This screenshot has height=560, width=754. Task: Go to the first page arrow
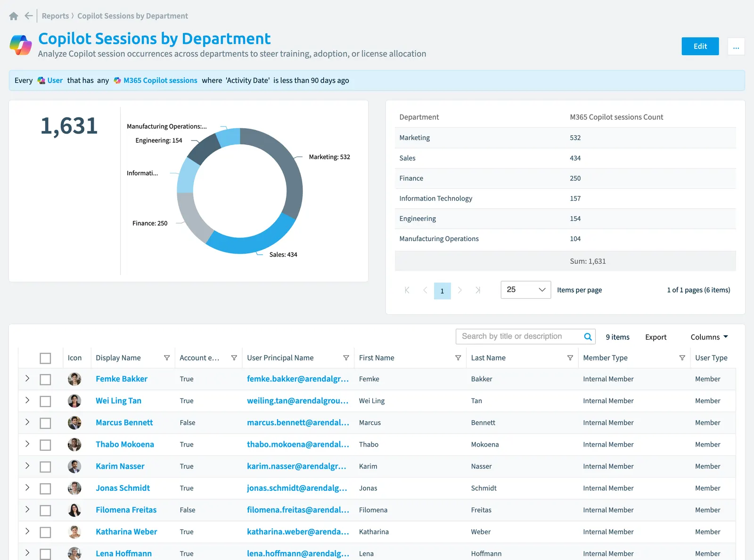click(x=407, y=291)
